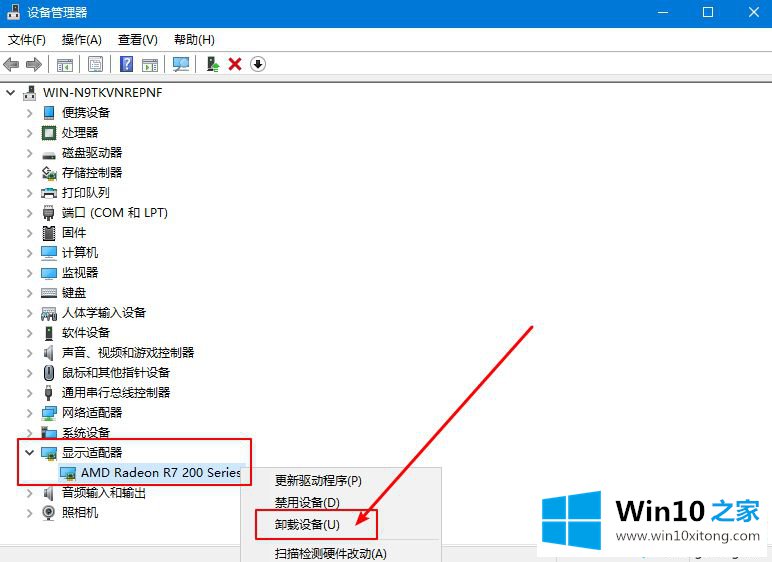Click the Back arrow toolbar icon

click(11, 64)
